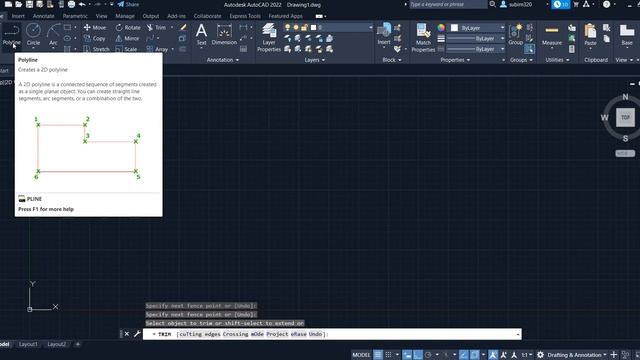Open Layer Properties manager
This screenshot has width=640, height=360.
coord(269,38)
